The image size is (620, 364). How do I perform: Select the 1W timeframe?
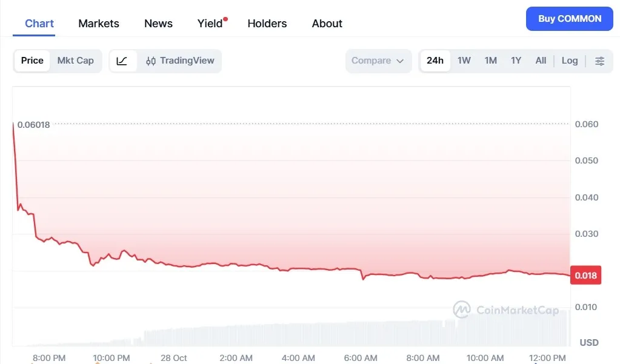tap(464, 61)
